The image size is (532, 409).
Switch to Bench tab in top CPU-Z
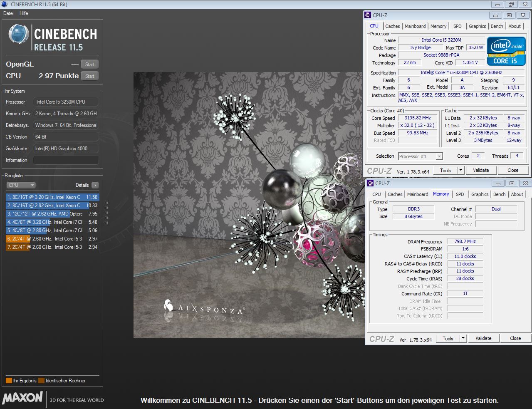497,26
